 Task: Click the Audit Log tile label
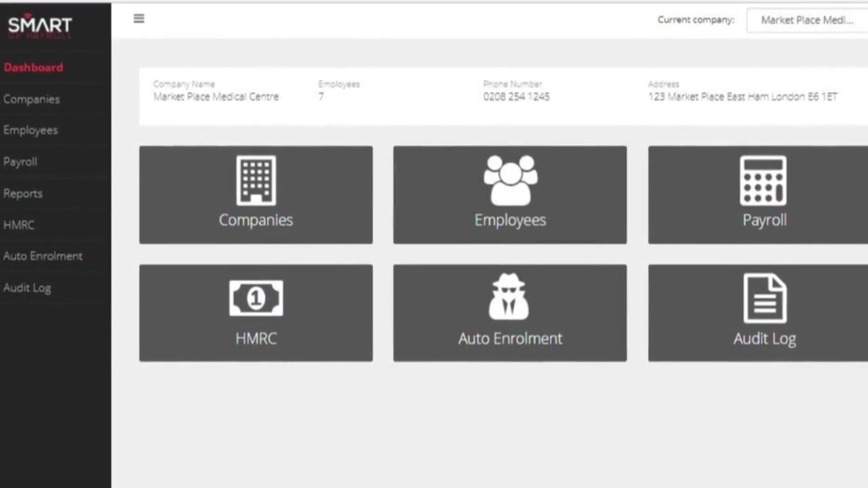tap(765, 339)
